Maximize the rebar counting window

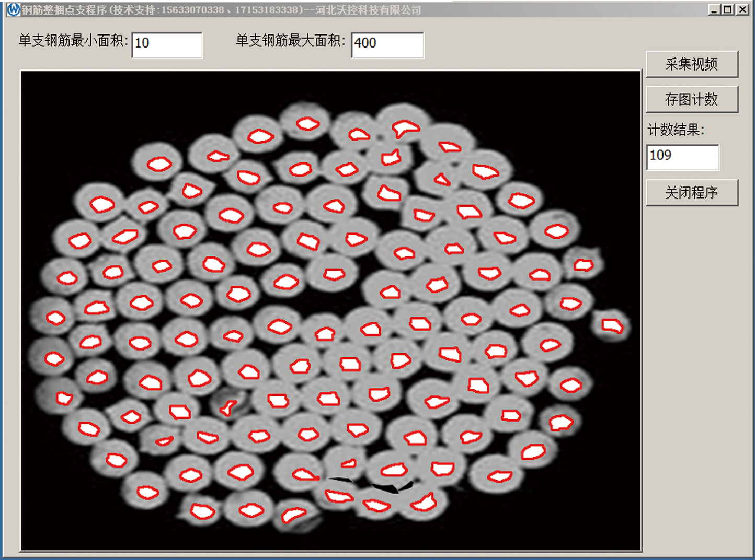728,9
